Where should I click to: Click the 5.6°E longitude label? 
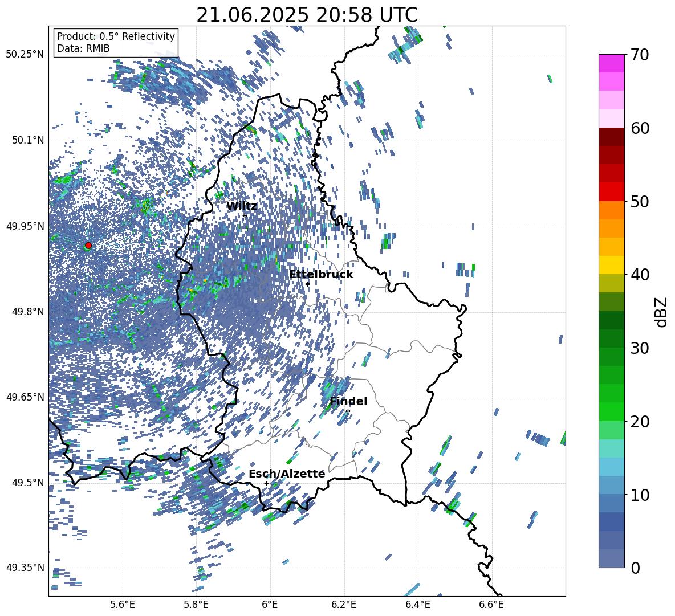[x=123, y=605]
